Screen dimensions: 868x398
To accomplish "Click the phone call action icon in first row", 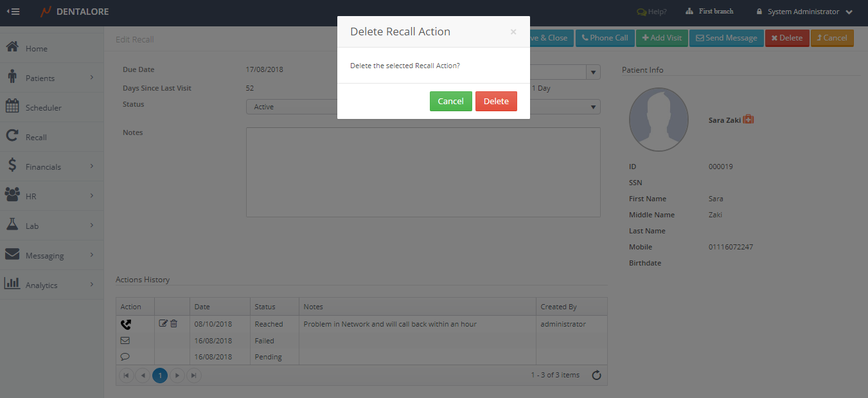I will pos(126,324).
